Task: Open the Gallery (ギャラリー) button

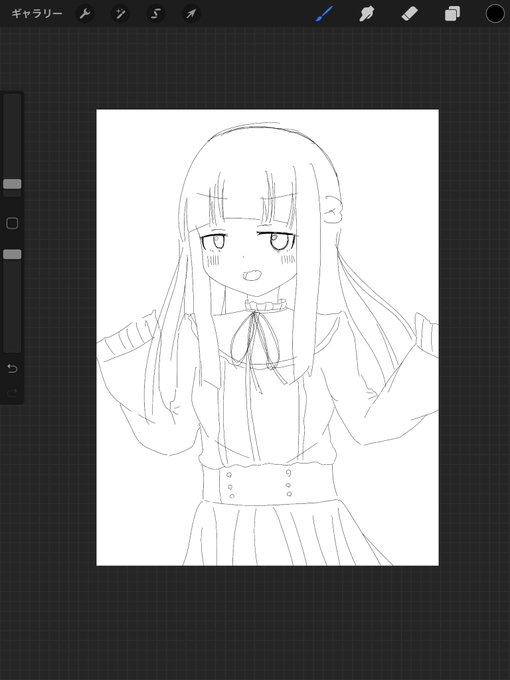Action: pyautogui.click(x=37, y=14)
